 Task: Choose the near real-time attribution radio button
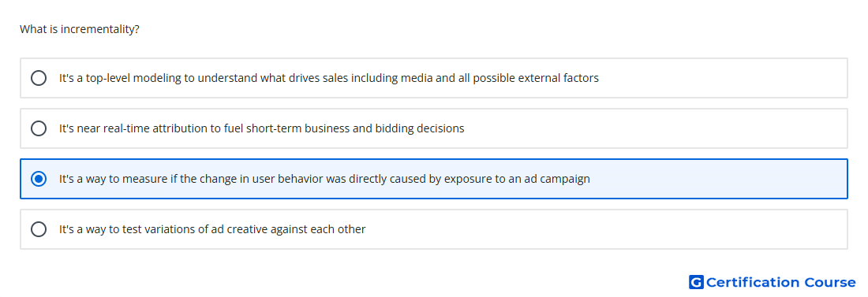pos(39,128)
